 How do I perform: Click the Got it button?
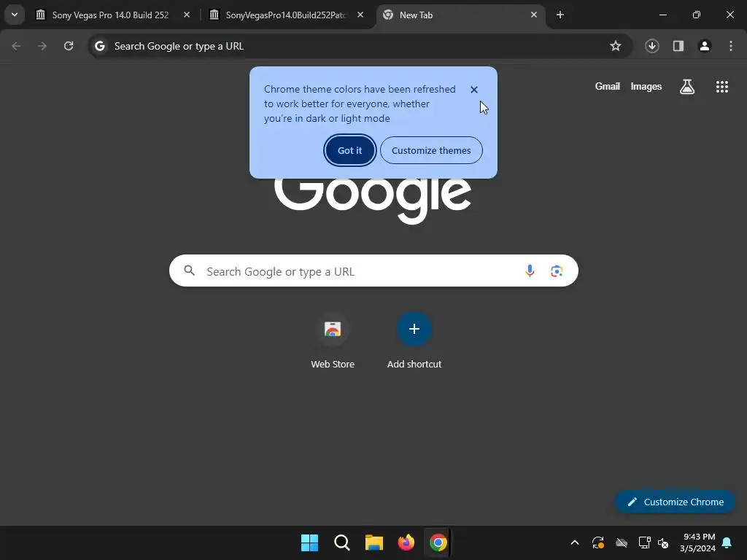(x=350, y=150)
